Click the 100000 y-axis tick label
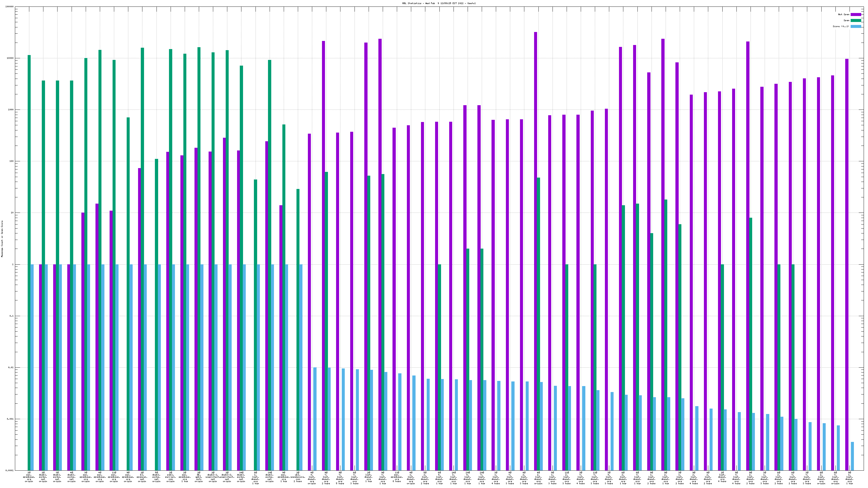This screenshot has width=868, height=488. tap(10, 7)
